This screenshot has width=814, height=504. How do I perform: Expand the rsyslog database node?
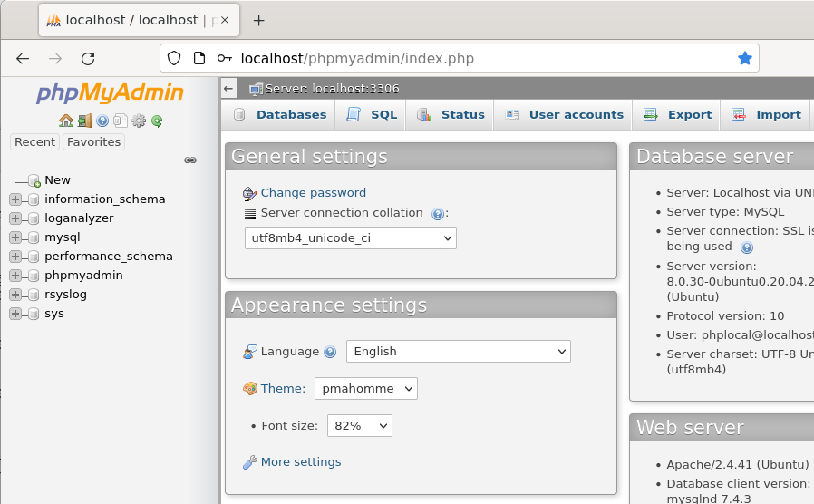(15, 295)
